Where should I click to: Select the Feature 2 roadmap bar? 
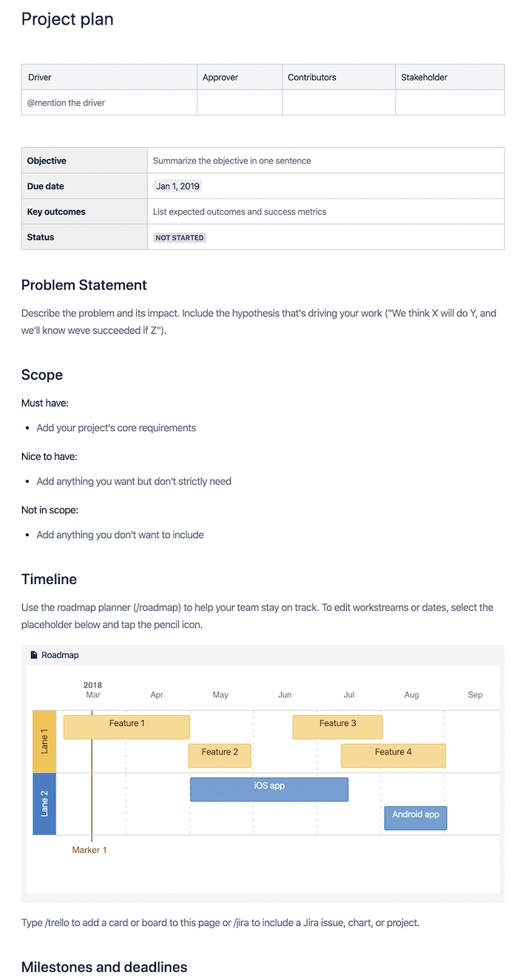[220, 756]
